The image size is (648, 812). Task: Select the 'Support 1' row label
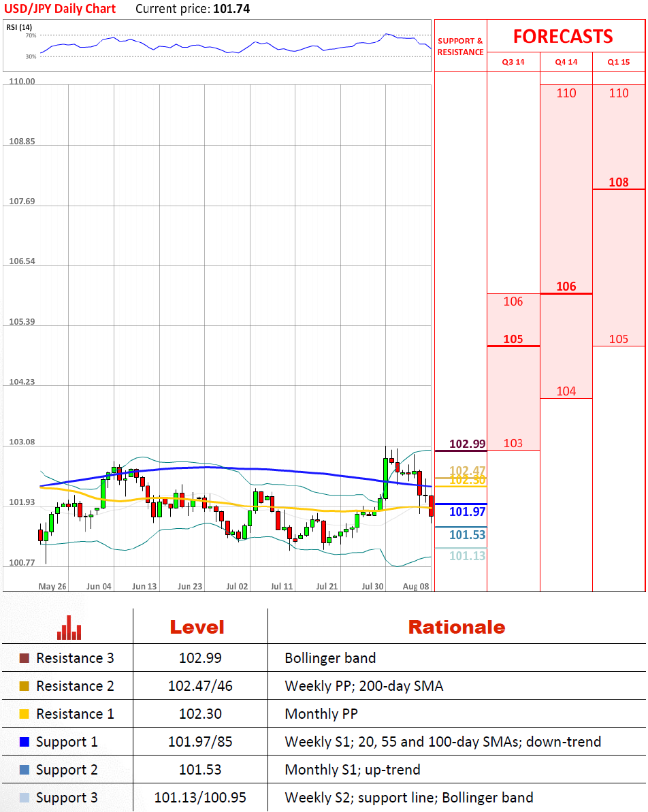tap(67, 742)
